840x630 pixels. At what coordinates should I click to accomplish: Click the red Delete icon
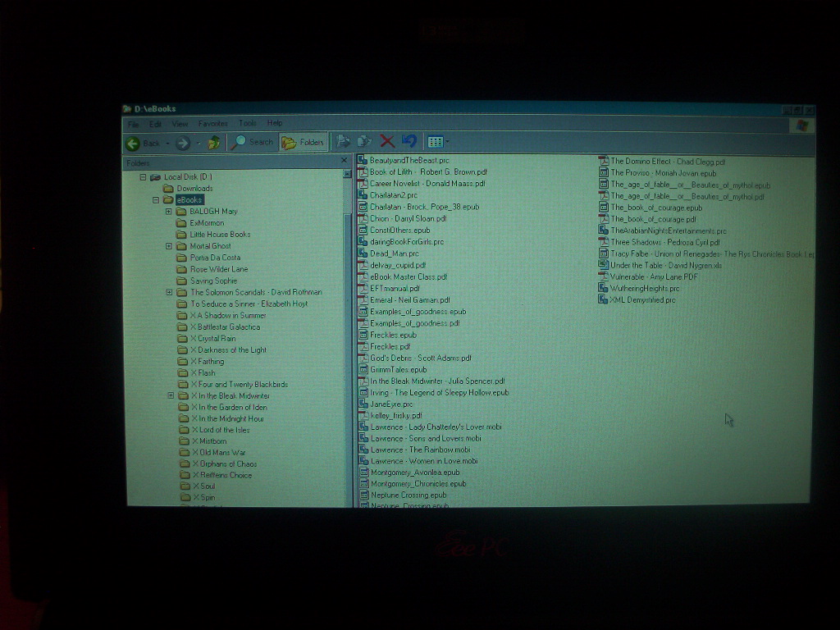pos(387,141)
